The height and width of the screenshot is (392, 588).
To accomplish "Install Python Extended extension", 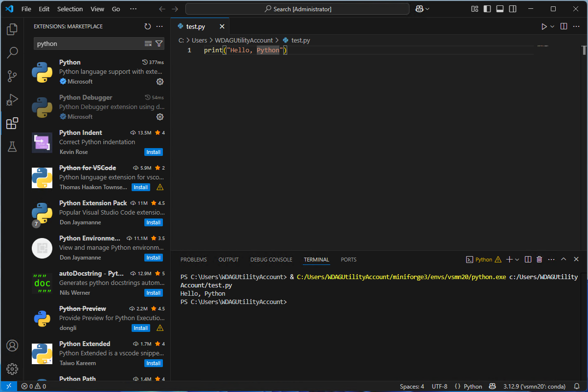I will click(x=154, y=363).
